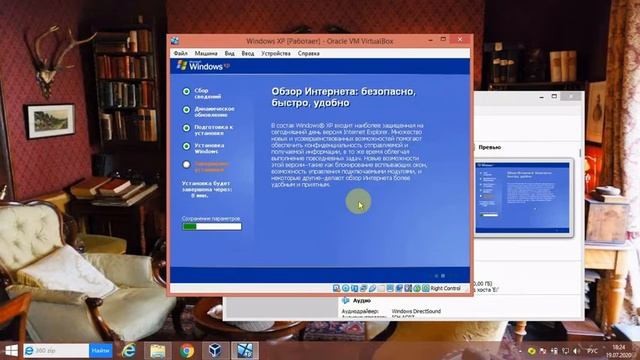Click the Динамическое обновление step indicator
The image size is (640, 360).
[186, 110]
